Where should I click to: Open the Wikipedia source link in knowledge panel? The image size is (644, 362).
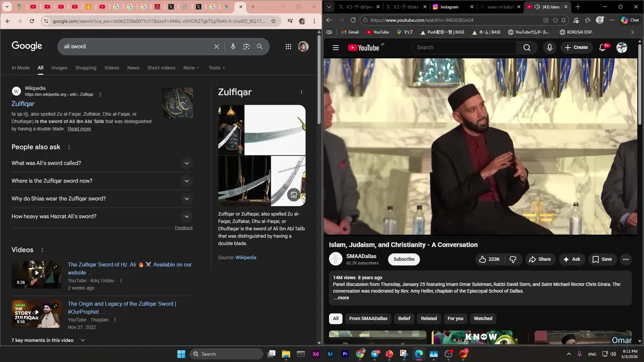click(x=246, y=257)
